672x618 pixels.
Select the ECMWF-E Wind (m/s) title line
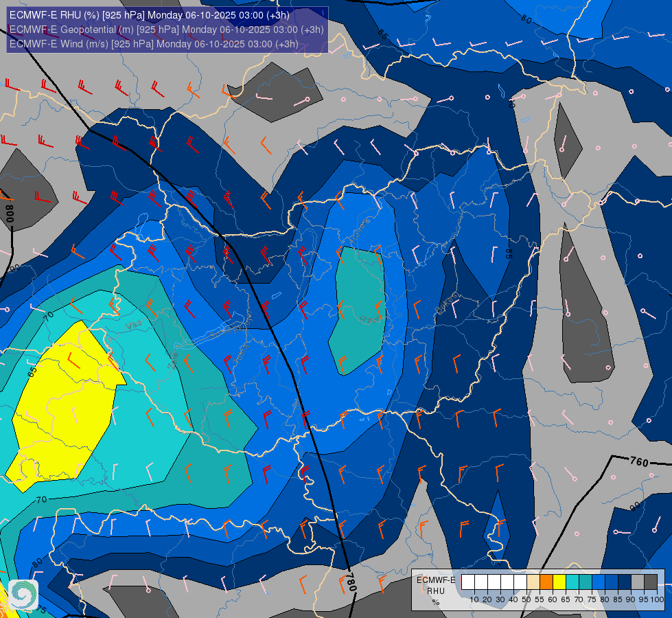click(154, 44)
